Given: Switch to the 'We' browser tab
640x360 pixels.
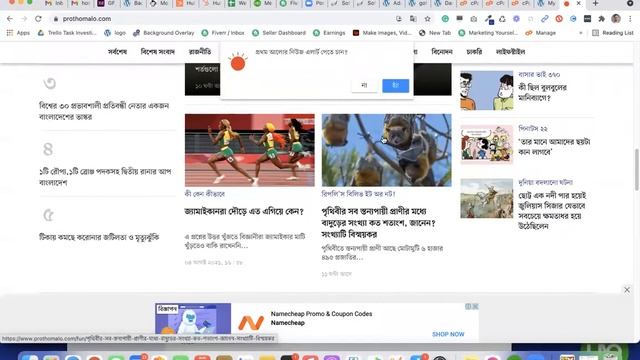Looking at the screenshot, I should coord(237,3).
